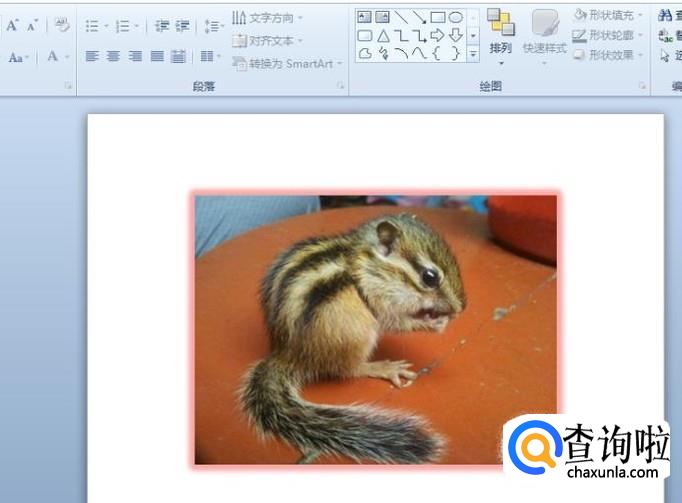This screenshot has width=682, height=503.
Task: Click the 形状效果 button
Action: tap(608, 55)
